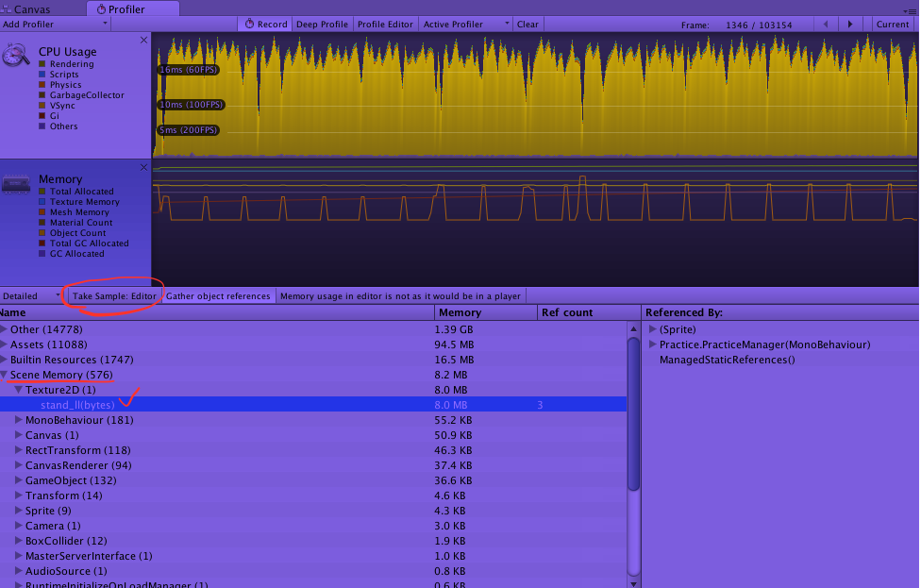Sort by the Memory column header
The image size is (921, 588).
[486, 312]
